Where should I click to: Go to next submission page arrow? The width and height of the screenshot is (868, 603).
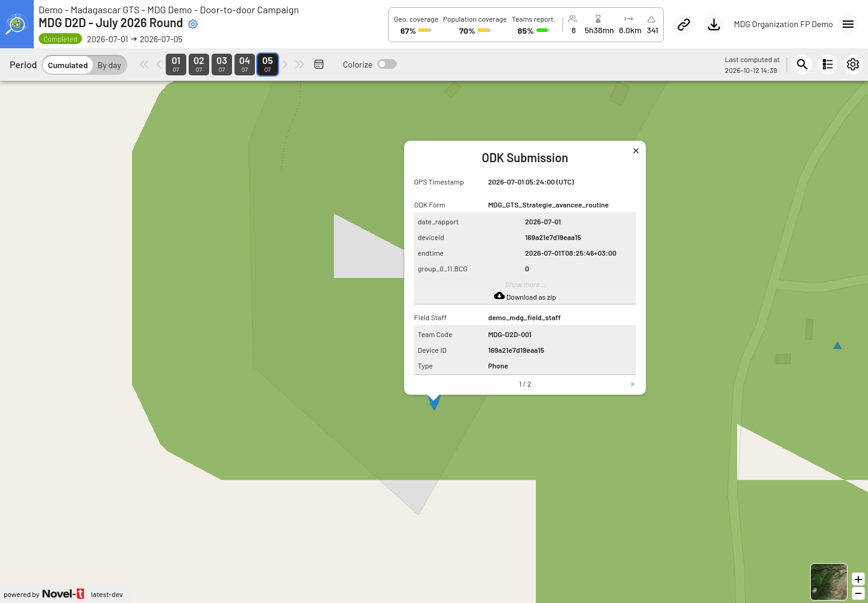tap(632, 384)
